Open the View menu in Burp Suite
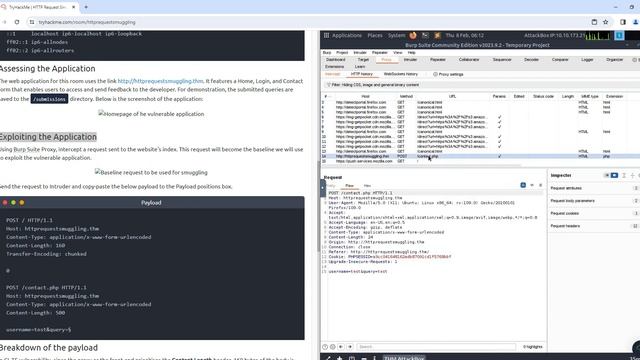The height and width of the screenshot is (360, 640). click(398, 53)
